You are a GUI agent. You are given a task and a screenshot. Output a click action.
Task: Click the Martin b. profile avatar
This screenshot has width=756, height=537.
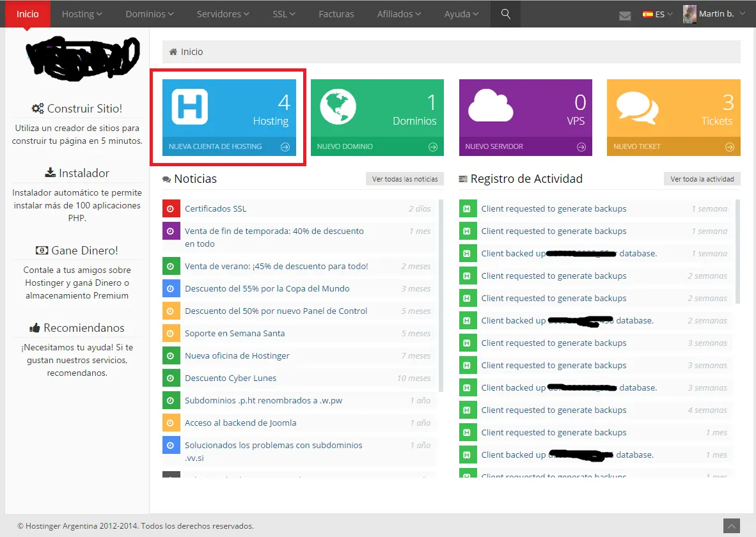point(689,14)
